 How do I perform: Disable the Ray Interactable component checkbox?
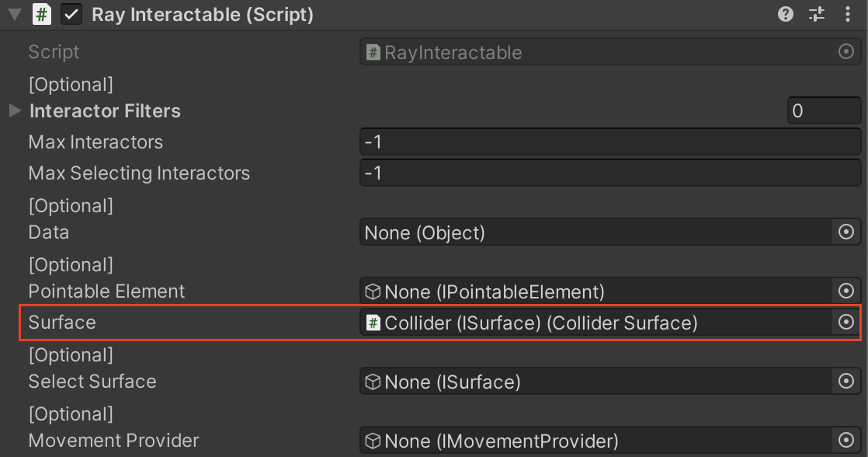pyautogui.click(x=71, y=14)
